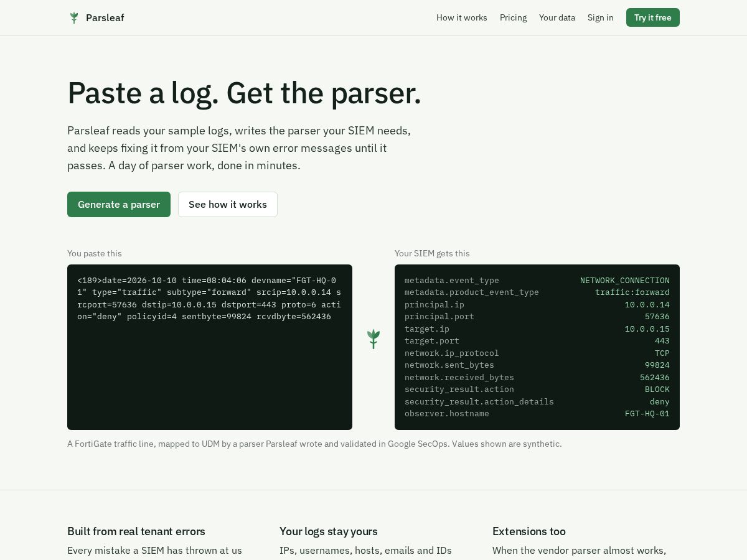Click the metadata.product_event_type field name
This screenshot has width=747, height=560.
[472, 292]
